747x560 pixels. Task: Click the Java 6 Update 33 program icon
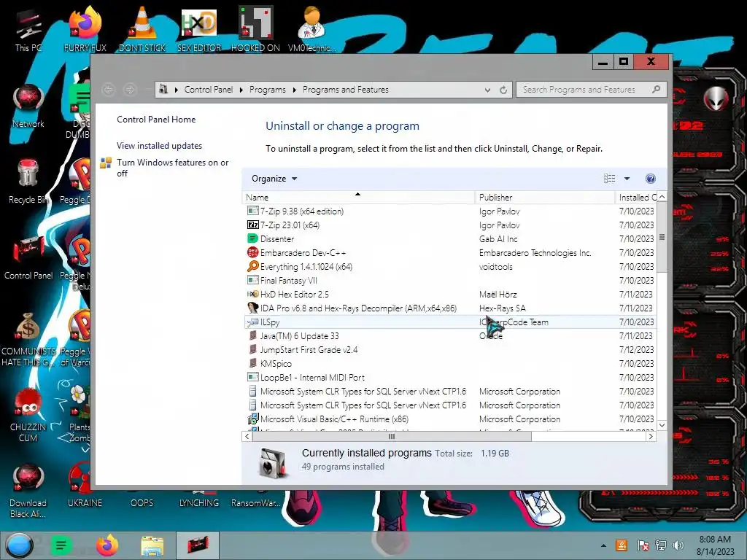click(x=252, y=335)
